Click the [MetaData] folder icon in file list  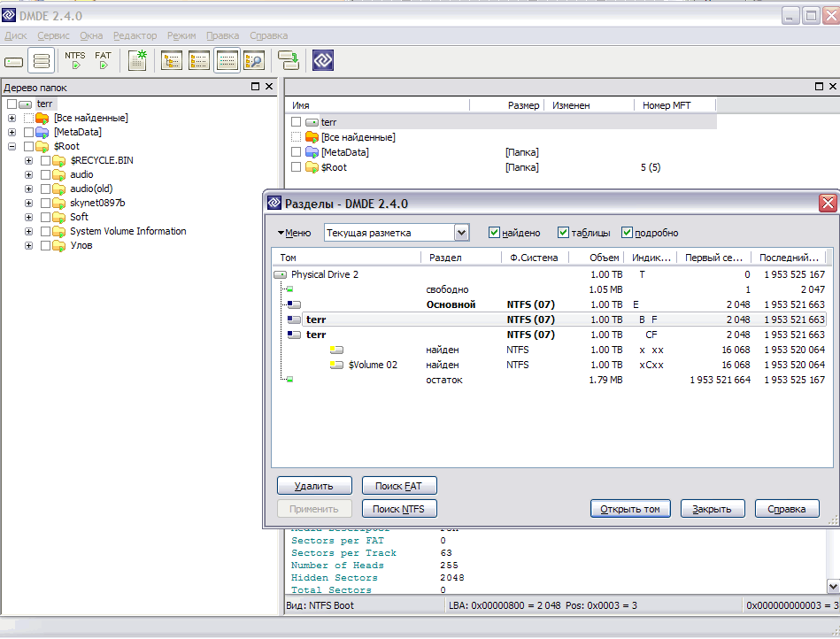tap(312, 152)
